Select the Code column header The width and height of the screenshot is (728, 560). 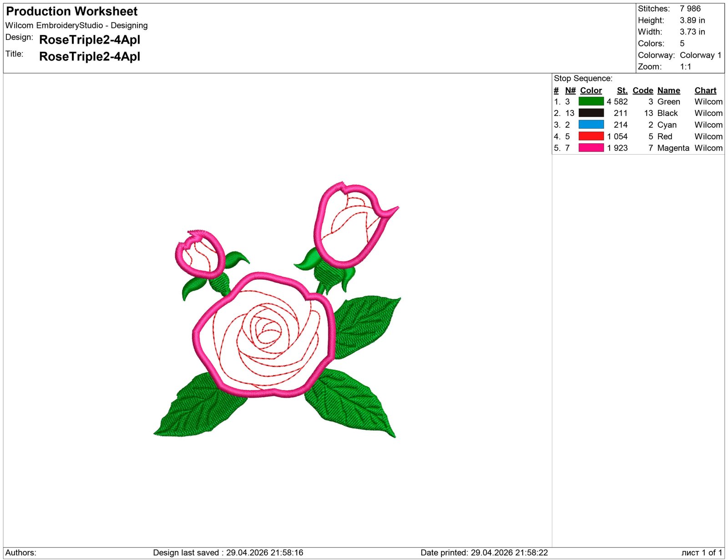[642, 91]
